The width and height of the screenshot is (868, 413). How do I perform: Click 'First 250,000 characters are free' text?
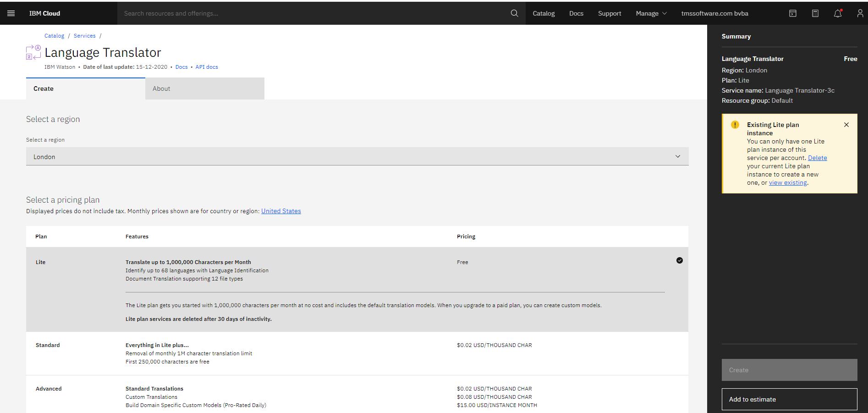point(167,362)
